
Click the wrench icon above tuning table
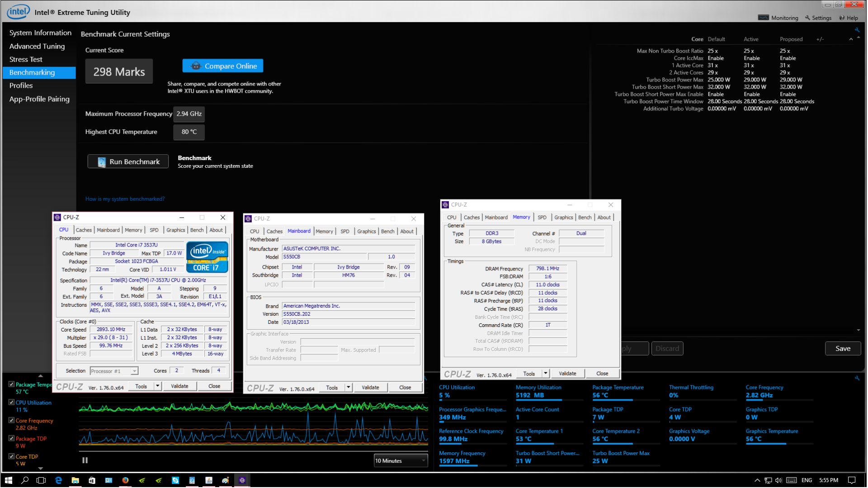tap(857, 30)
